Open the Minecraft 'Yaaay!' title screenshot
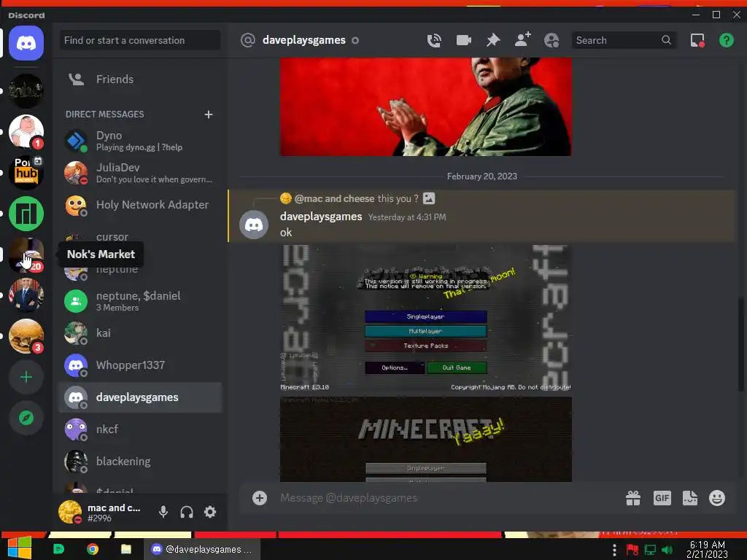747x560 pixels. click(x=425, y=440)
